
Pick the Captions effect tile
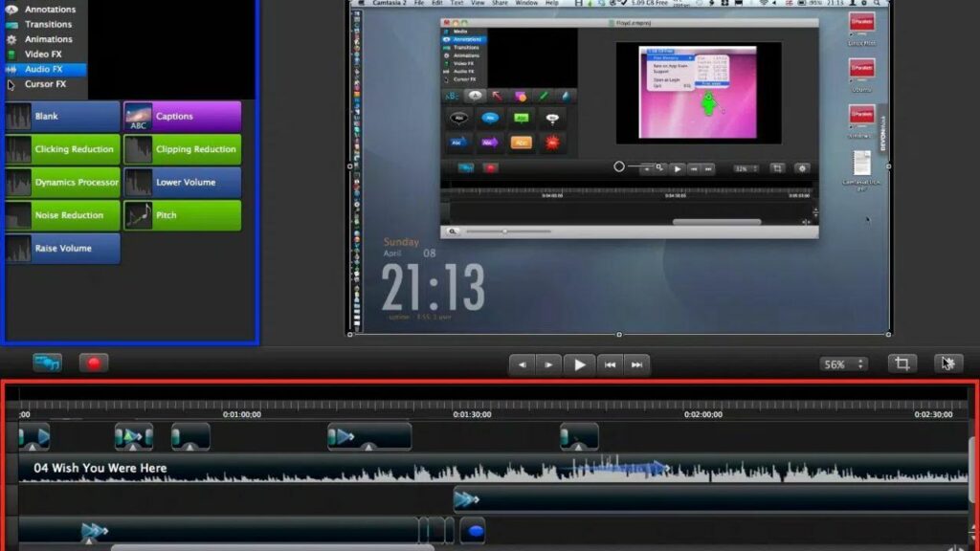coord(182,117)
